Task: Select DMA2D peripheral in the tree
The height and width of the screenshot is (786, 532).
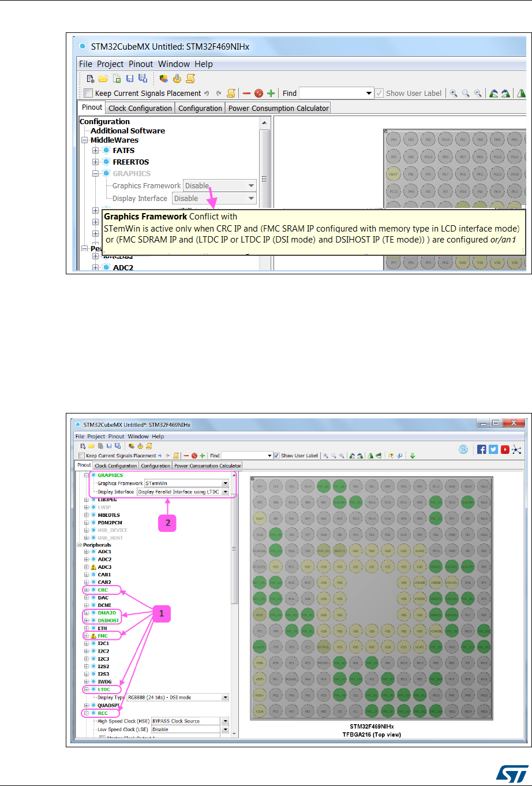Action: pyautogui.click(x=107, y=613)
